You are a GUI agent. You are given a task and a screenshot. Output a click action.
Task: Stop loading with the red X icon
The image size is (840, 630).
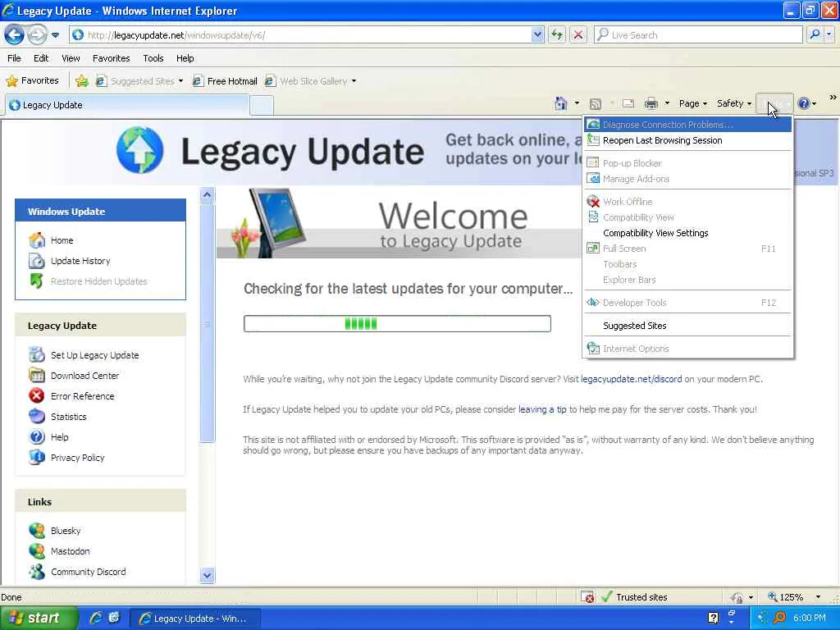pyautogui.click(x=578, y=35)
